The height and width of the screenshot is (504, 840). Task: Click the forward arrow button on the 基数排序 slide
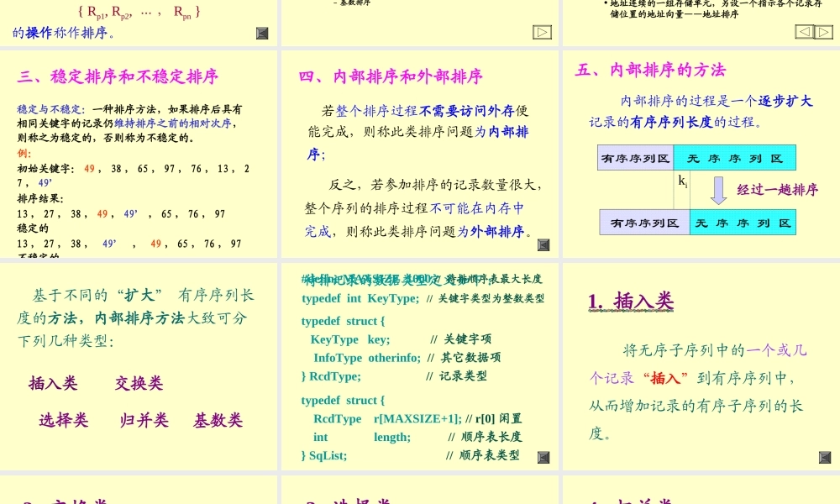[542, 31]
